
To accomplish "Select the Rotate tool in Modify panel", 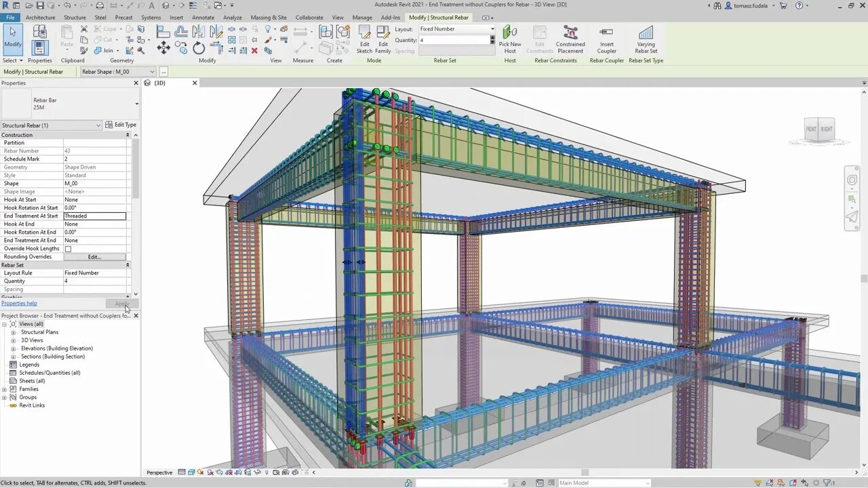I will (x=199, y=47).
